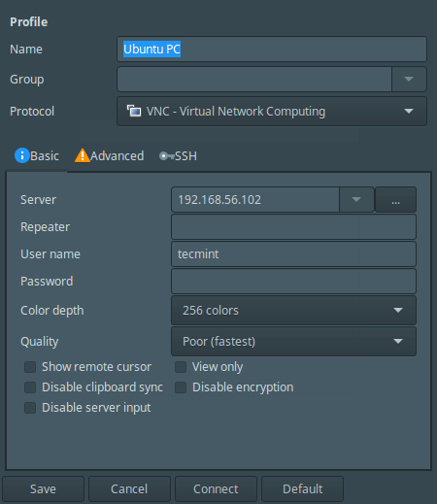Click the Protocol label
The width and height of the screenshot is (437, 504).
point(32,111)
